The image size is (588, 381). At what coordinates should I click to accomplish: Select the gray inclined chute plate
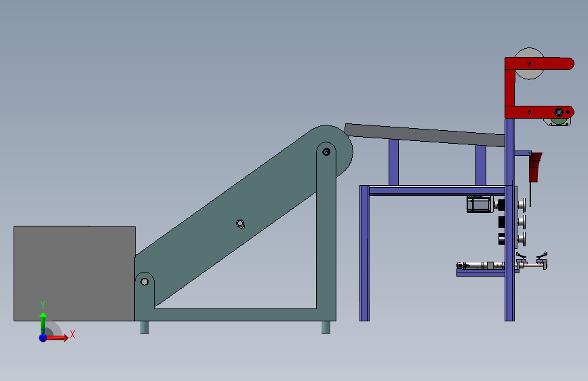point(425,135)
